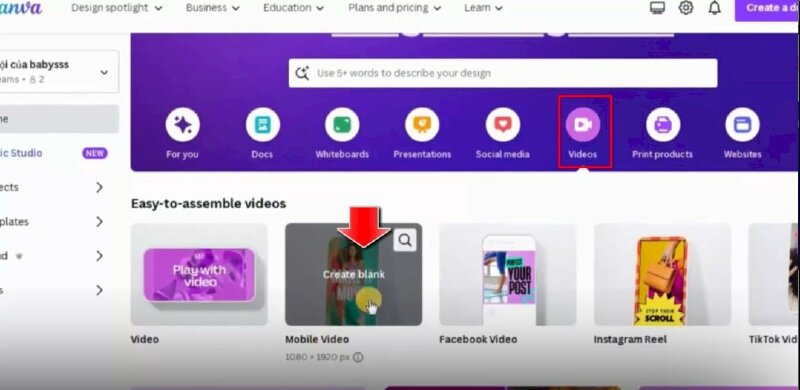Open the Plans and pricing dropdown
This screenshot has width=800, height=390.
pyautogui.click(x=394, y=8)
